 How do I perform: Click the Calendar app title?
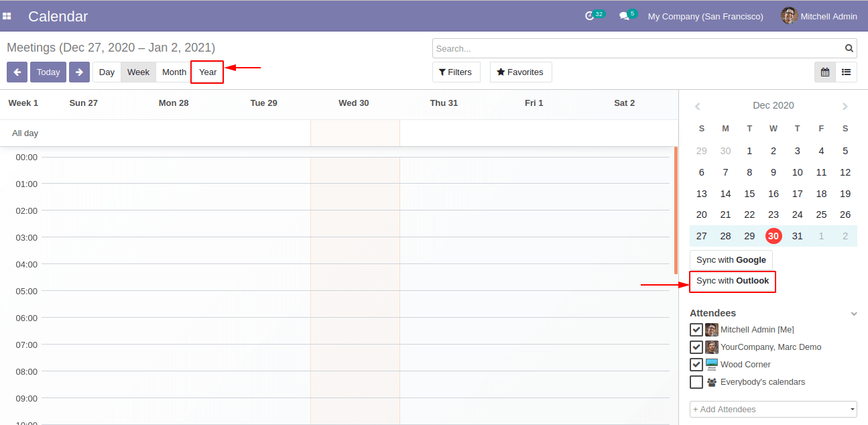58,16
